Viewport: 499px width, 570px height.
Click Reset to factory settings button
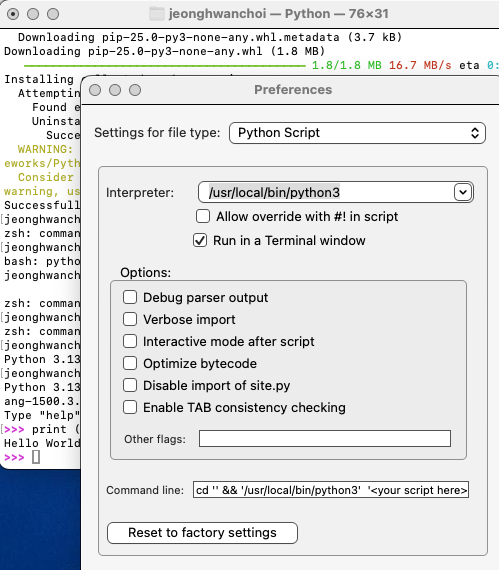click(x=202, y=533)
